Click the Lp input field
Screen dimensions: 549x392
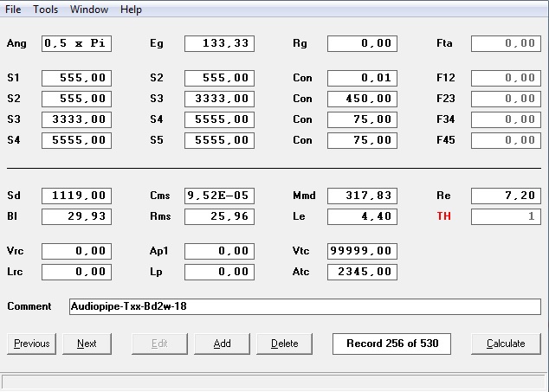coord(220,272)
